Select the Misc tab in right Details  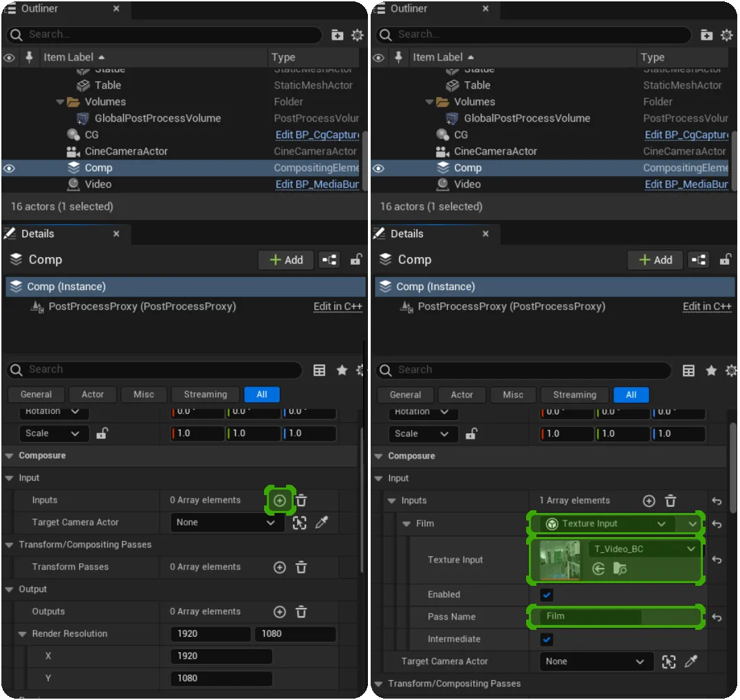coord(513,395)
